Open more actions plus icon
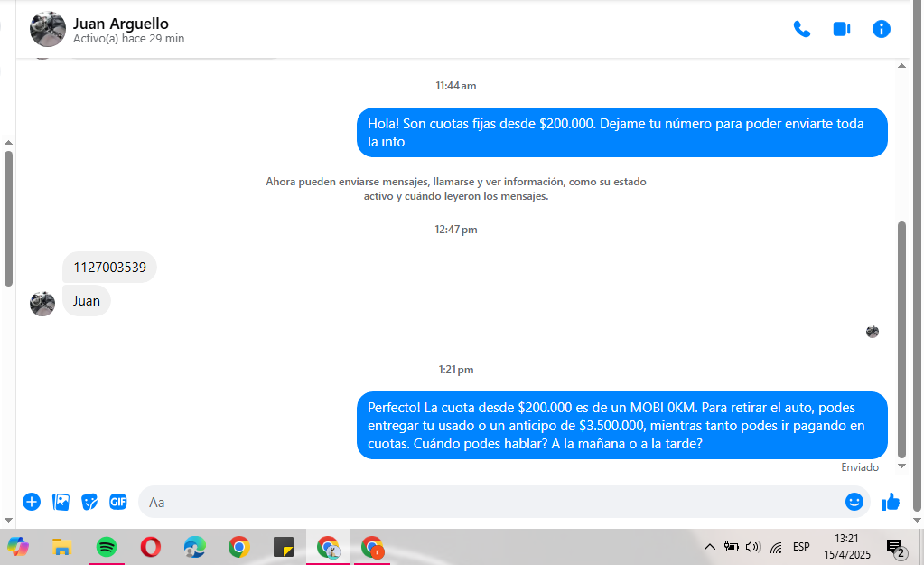Screen dimensions: 924x565 click(32, 502)
